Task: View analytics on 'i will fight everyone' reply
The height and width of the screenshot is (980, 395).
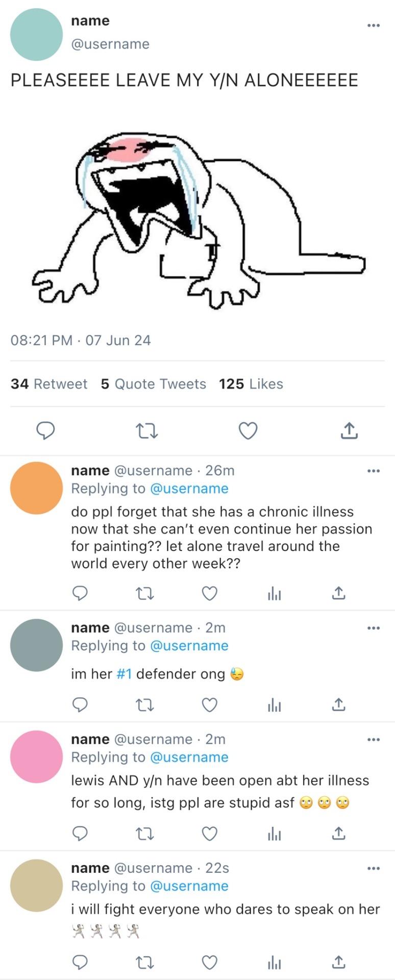Action: (275, 963)
